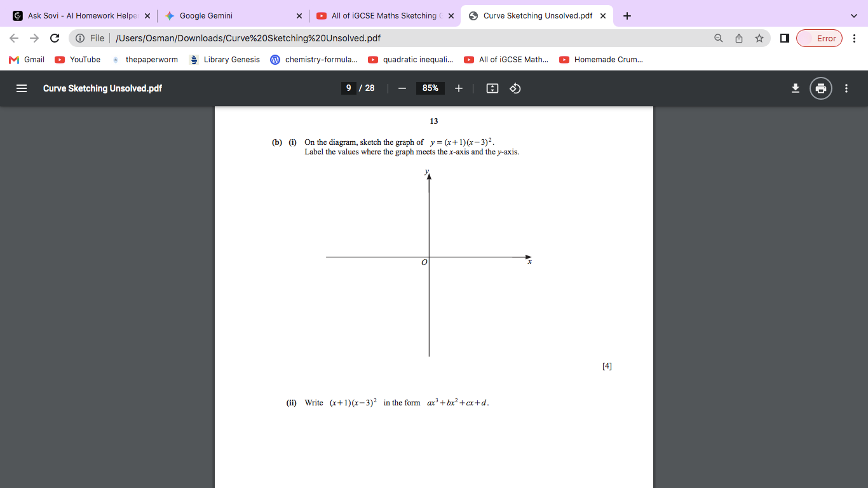Click the Curve Sketching Unsolved.pdf title
The height and width of the screenshot is (488, 868).
tap(102, 88)
